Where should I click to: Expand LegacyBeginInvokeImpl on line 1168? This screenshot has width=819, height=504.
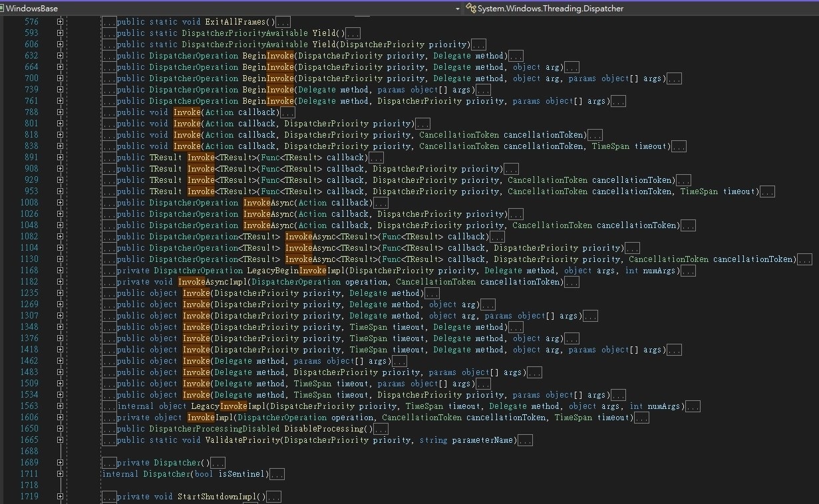[60, 271]
